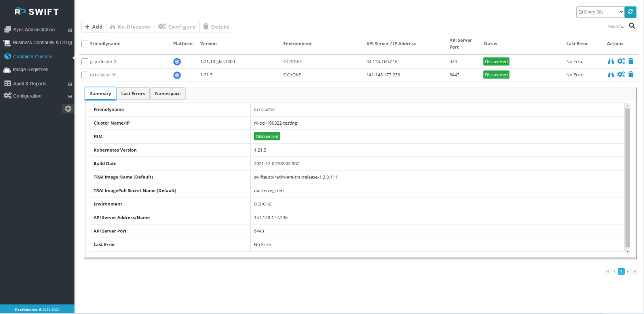
Task: Click the version 1.21.10-gke.1300 cell
Action: pyautogui.click(x=217, y=62)
